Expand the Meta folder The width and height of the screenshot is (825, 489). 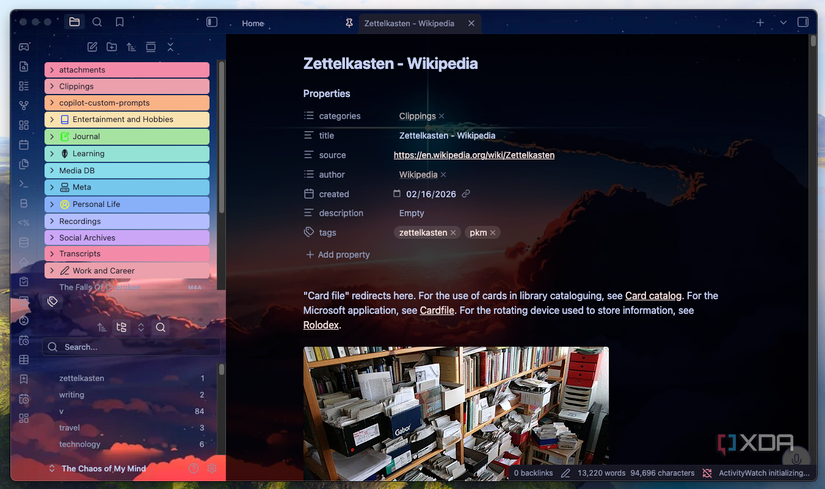(x=127, y=187)
